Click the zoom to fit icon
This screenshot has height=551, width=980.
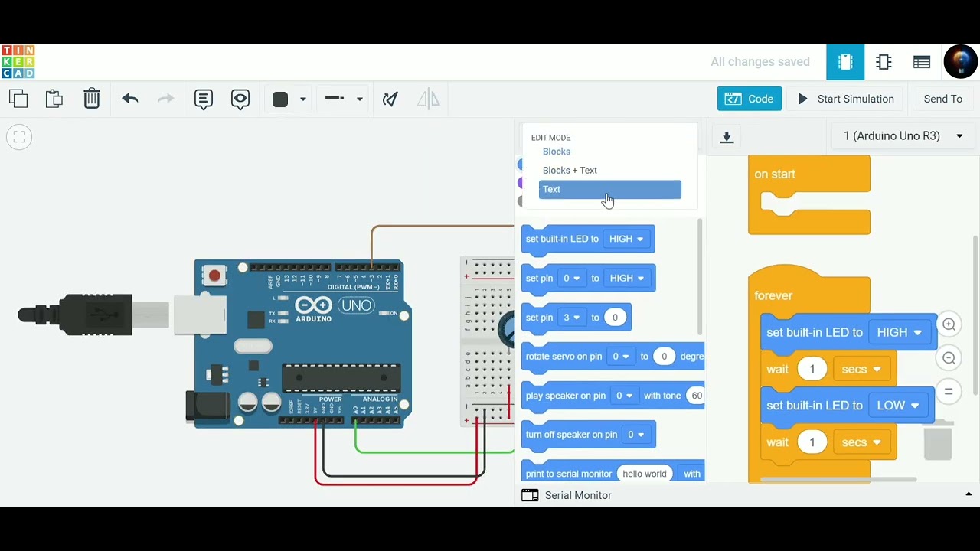[19, 137]
